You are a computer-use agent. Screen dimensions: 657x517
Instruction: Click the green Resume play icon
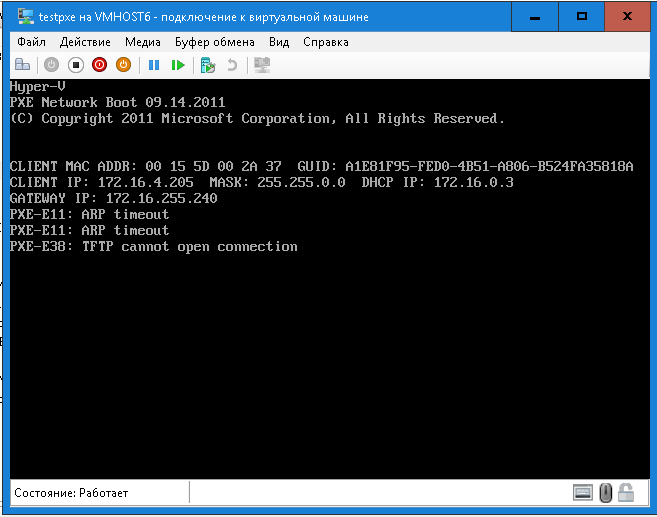(x=178, y=65)
